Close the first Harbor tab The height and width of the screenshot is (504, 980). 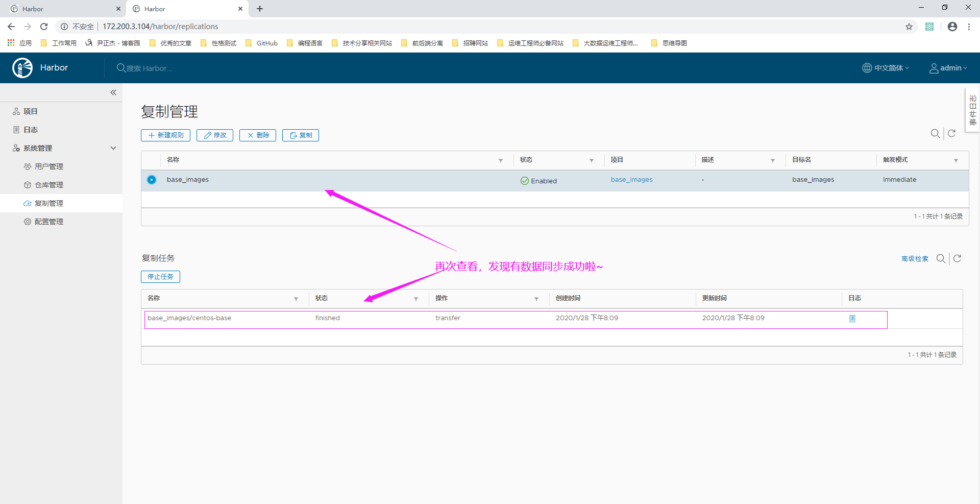118,9
